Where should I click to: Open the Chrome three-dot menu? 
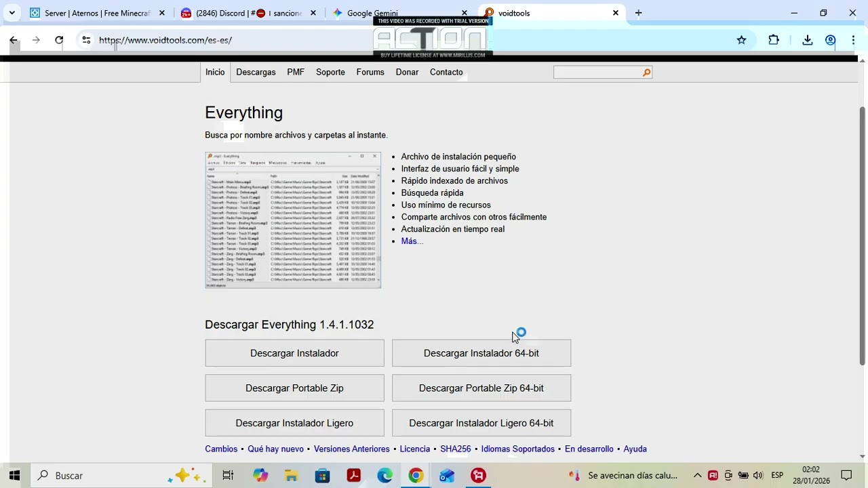click(x=853, y=40)
